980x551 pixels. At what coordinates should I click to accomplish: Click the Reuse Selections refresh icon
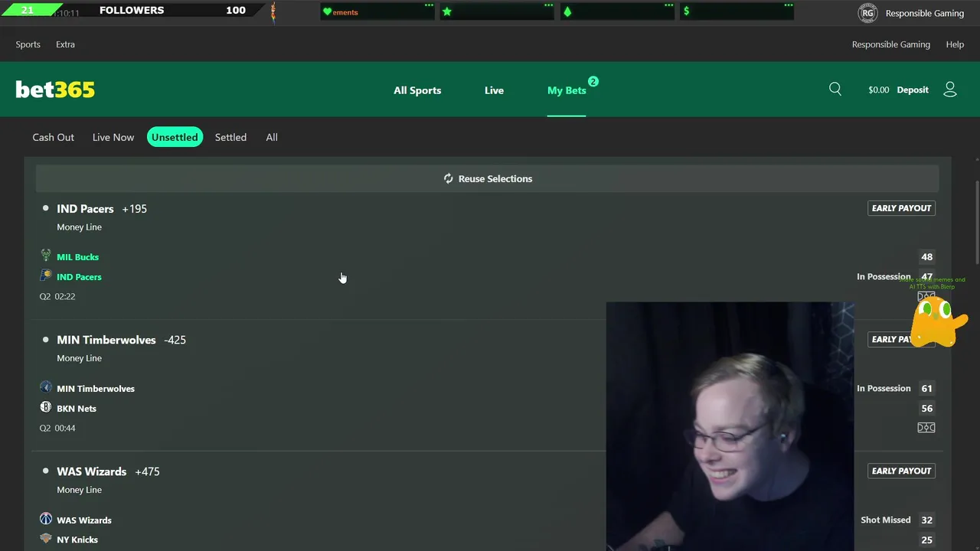coord(449,178)
